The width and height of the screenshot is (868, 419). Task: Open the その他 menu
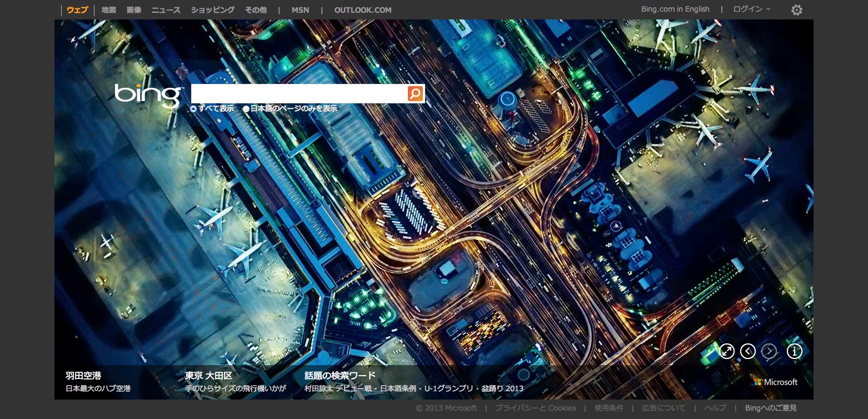point(256,10)
